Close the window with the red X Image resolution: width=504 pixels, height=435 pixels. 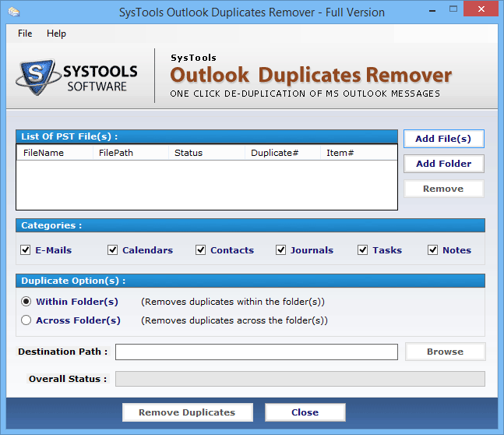[481, 9]
